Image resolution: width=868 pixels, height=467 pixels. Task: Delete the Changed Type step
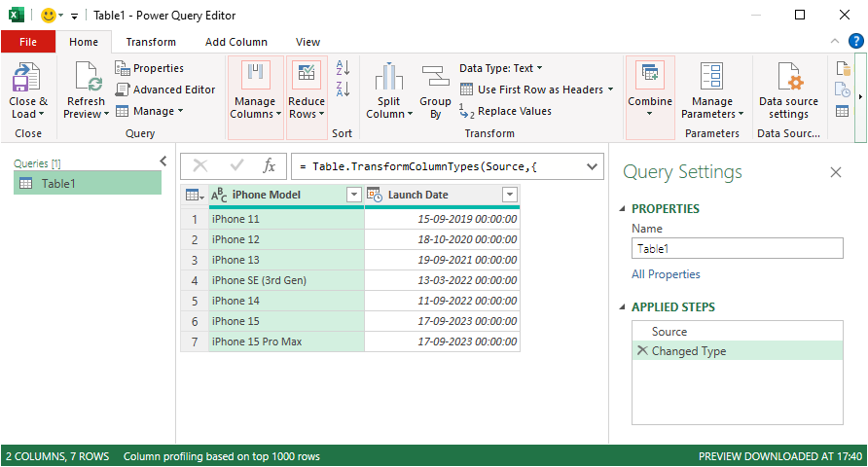[x=642, y=350]
